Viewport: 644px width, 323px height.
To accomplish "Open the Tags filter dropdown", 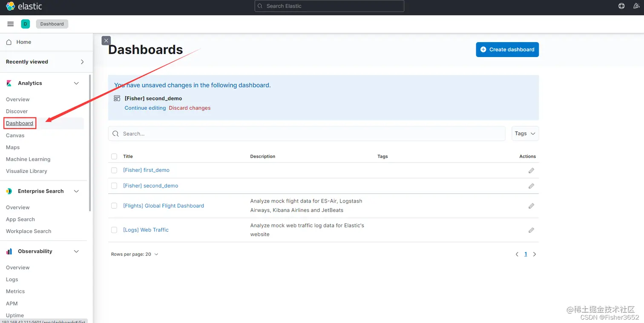I will 525,134.
